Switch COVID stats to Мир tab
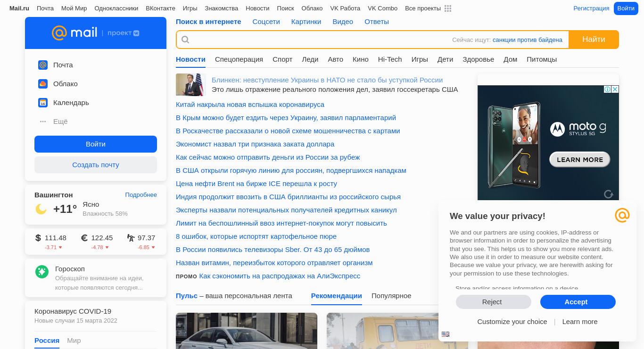 point(74,341)
